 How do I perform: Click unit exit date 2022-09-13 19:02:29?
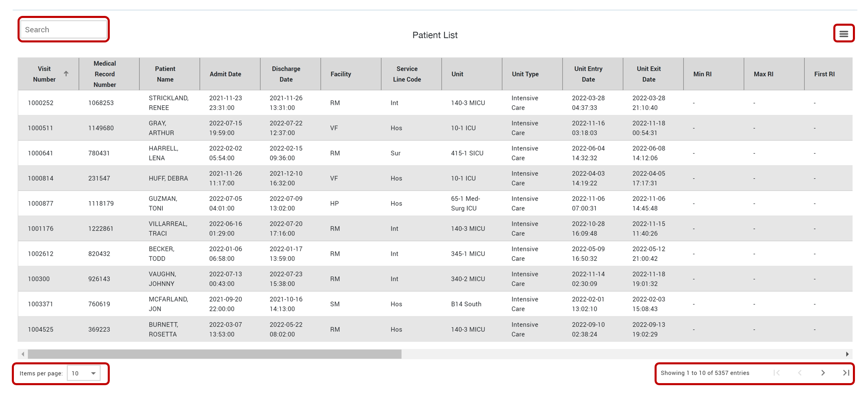[x=648, y=330]
